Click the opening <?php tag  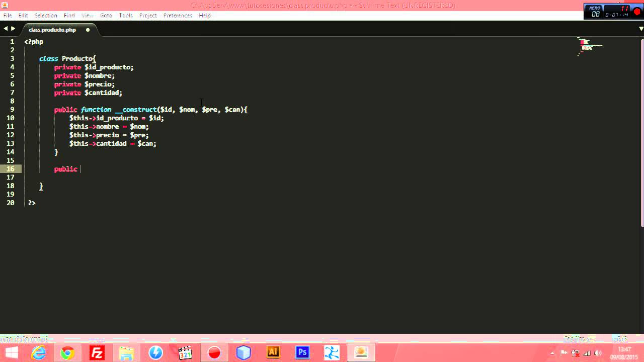click(x=34, y=42)
